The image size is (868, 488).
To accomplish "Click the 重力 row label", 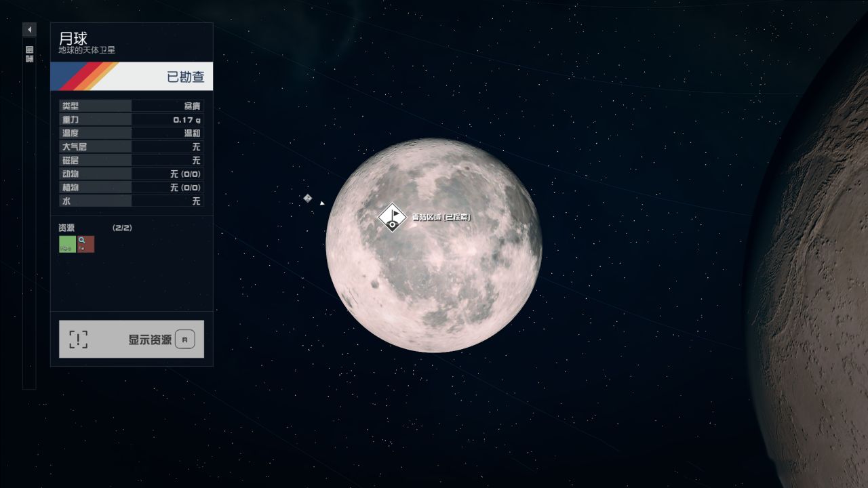I will point(70,119).
